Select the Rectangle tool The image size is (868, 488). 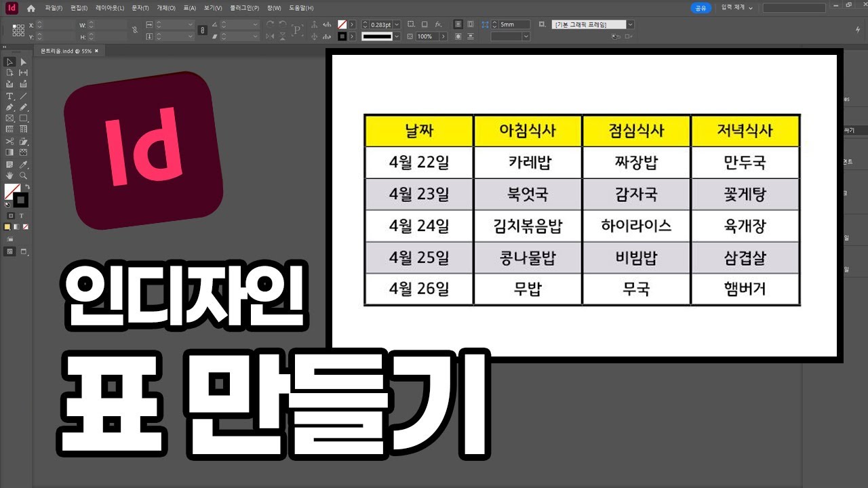pyautogui.click(x=23, y=118)
